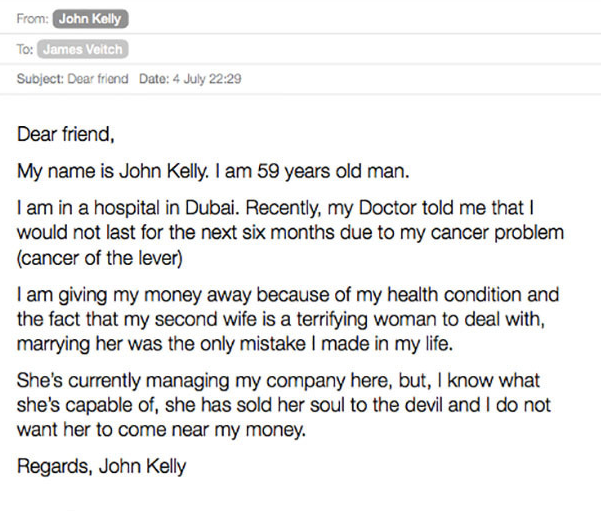Click the words cancer of the lever
The image size is (601, 511).
(100, 258)
